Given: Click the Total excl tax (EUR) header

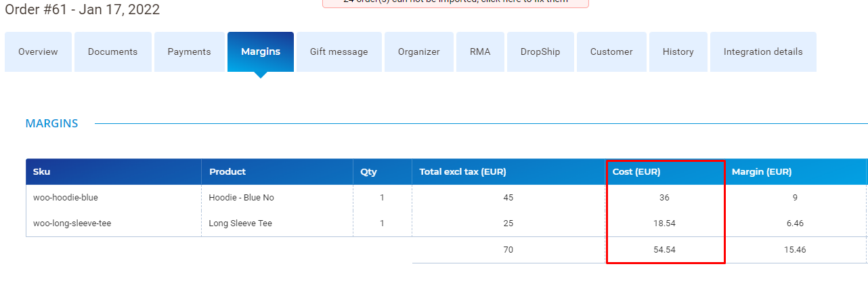Looking at the screenshot, I should pos(462,172).
